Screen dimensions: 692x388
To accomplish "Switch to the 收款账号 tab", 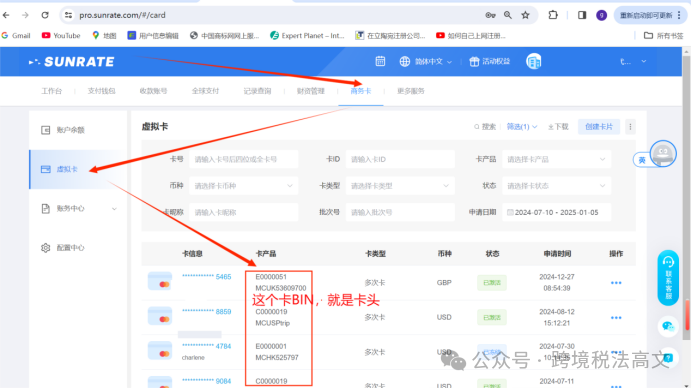I will (153, 91).
